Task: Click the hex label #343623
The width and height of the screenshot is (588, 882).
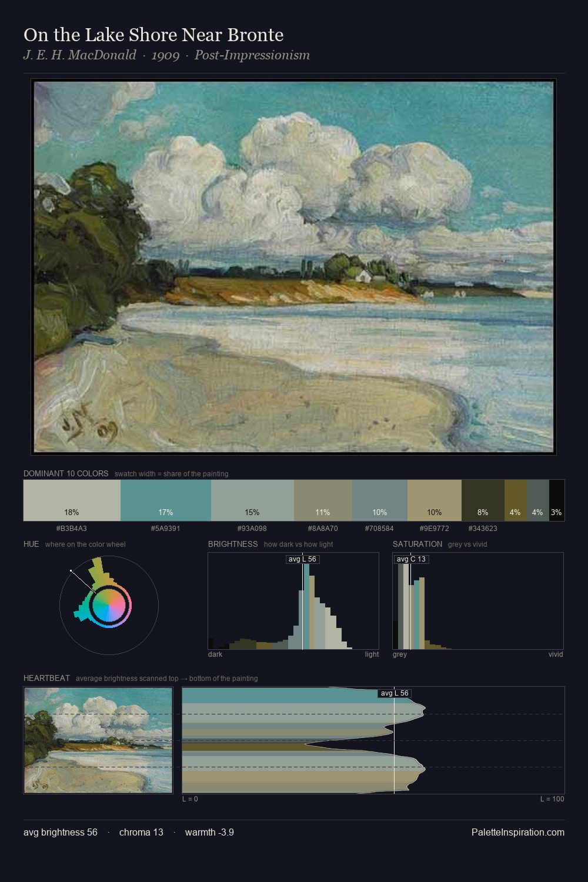Action: tap(483, 529)
